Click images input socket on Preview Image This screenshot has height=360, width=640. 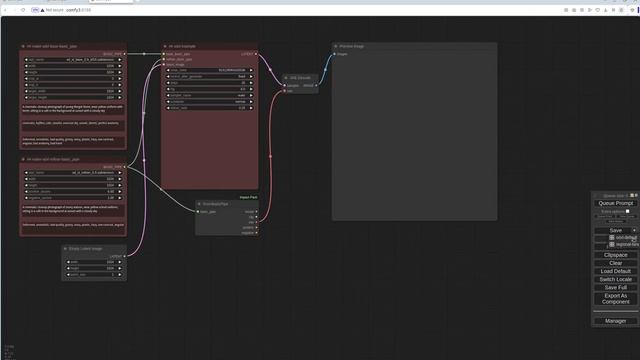click(x=335, y=54)
